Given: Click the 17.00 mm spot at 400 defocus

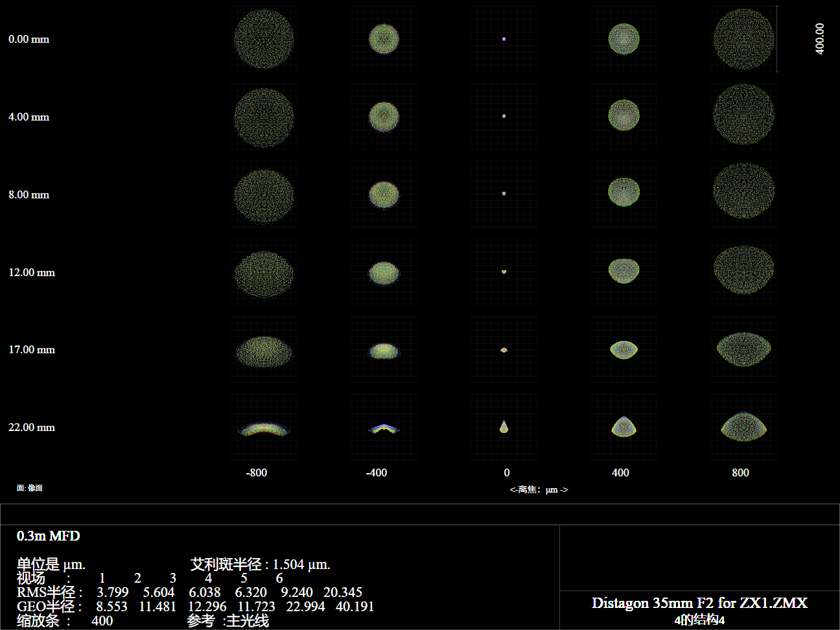Looking at the screenshot, I should tap(624, 349).
